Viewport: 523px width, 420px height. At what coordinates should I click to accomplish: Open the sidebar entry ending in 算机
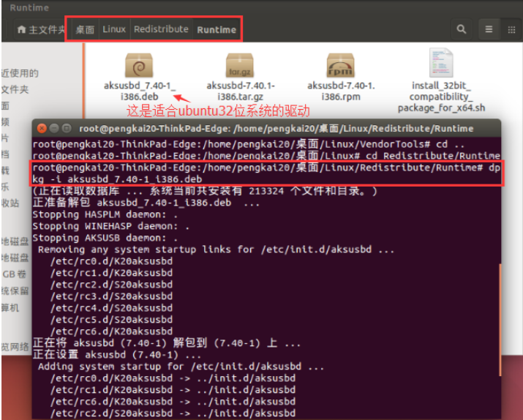pos(10,307)
